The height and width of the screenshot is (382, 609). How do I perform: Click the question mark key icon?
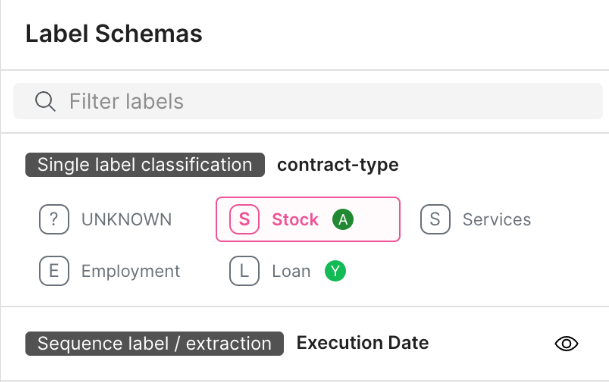point(54,219)
